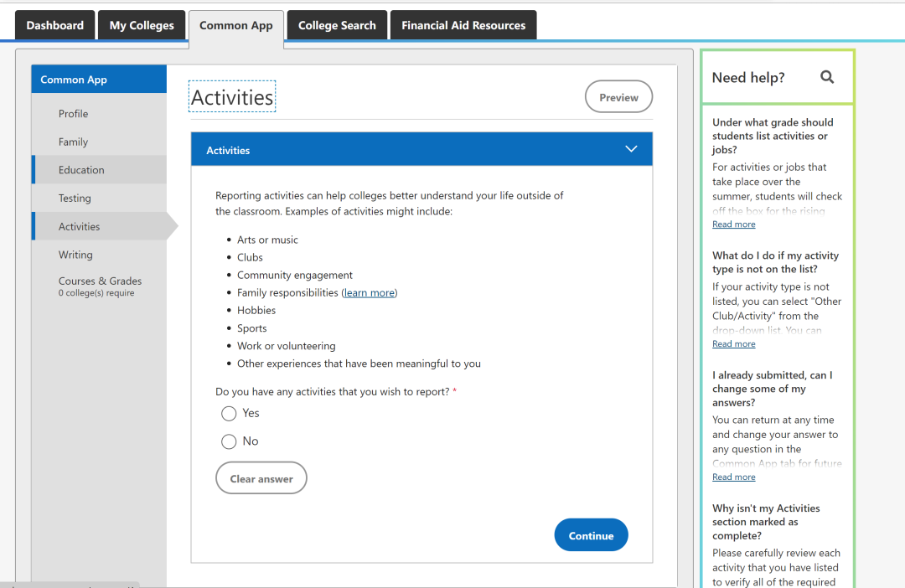Viewport: 905px width, 588px height.
Task: Click 'Other experiences that have been meaningful' item
Action: point(359,364)
